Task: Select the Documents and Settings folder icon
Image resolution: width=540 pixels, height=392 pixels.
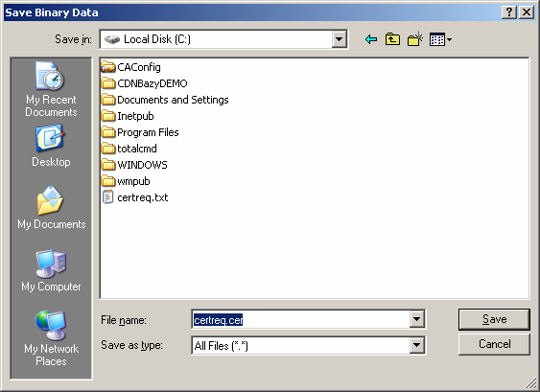Action: click(107, 100)
